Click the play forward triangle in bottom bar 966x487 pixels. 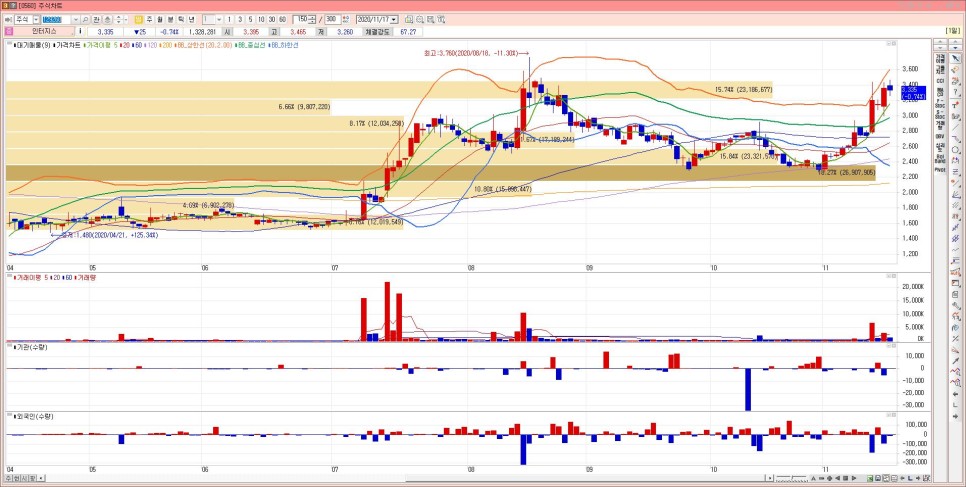tap(854, 478)
